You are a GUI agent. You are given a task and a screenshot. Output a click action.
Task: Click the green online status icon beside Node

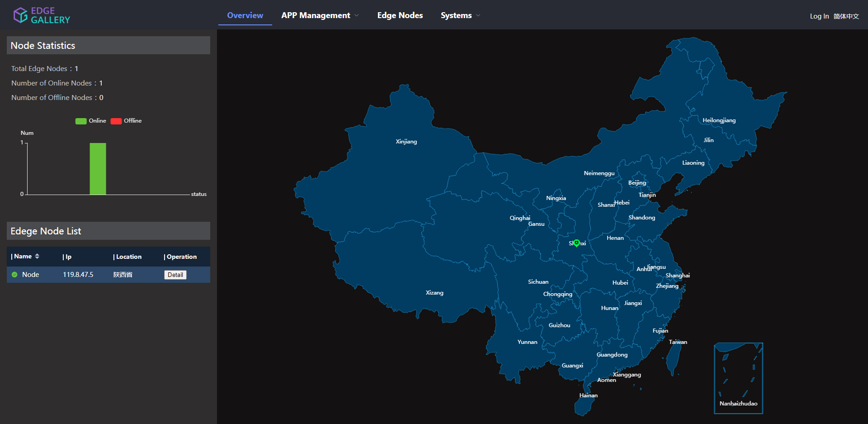[14, 275]
